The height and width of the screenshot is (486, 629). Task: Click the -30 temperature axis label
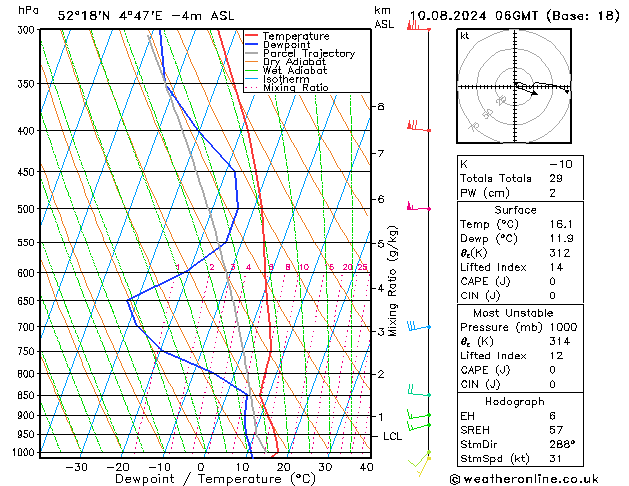pyautogui.click(x=76, y=467)
